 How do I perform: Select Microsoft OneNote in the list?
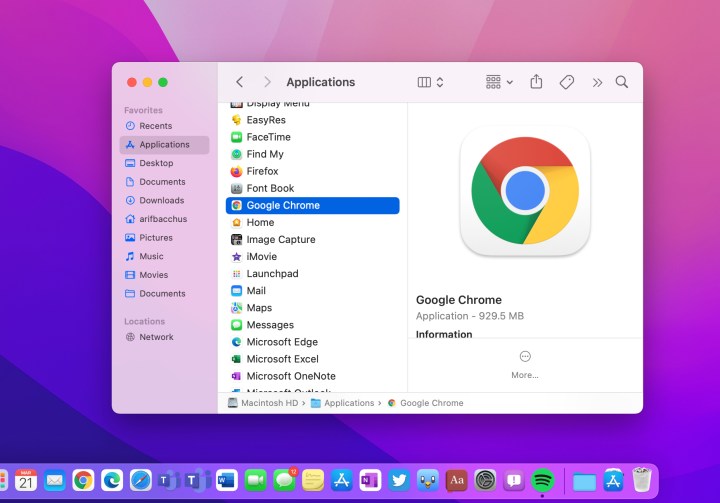click(x=313, y=376)
